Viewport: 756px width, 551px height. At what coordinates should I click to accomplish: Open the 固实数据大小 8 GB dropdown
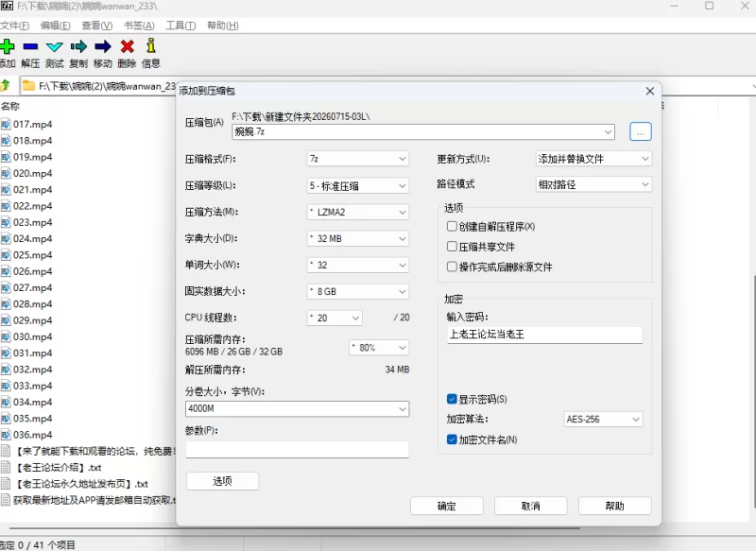tap(358, 292)
